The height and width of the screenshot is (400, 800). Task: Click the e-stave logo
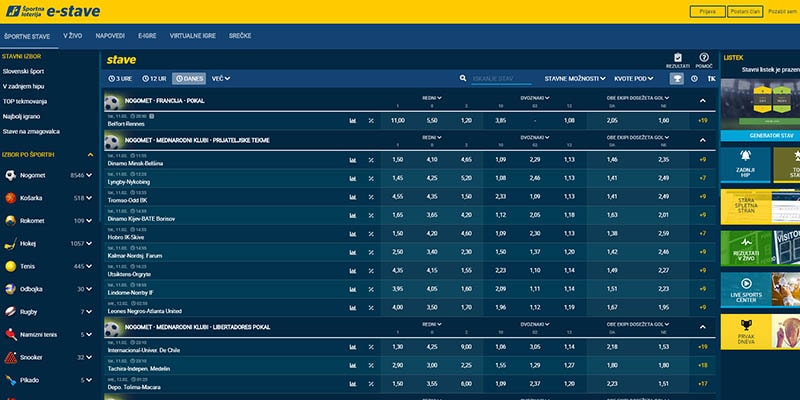coord(58,11)
